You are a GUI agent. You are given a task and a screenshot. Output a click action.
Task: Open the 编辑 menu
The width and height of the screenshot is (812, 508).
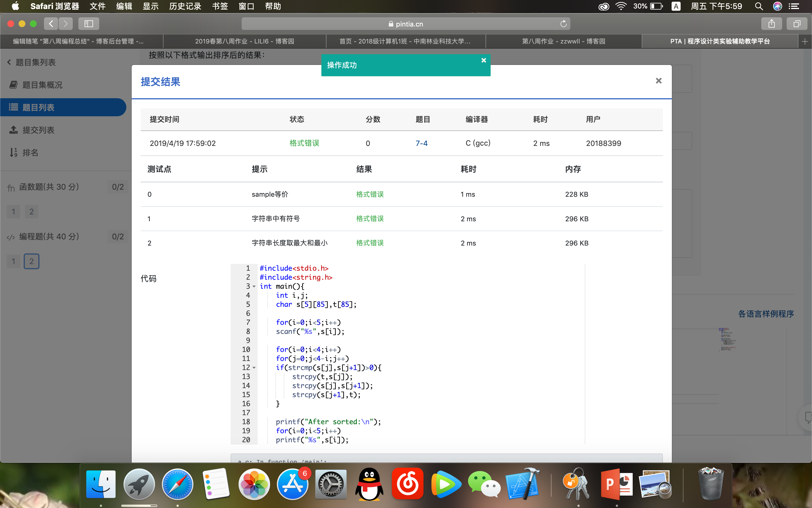[124, 6]
